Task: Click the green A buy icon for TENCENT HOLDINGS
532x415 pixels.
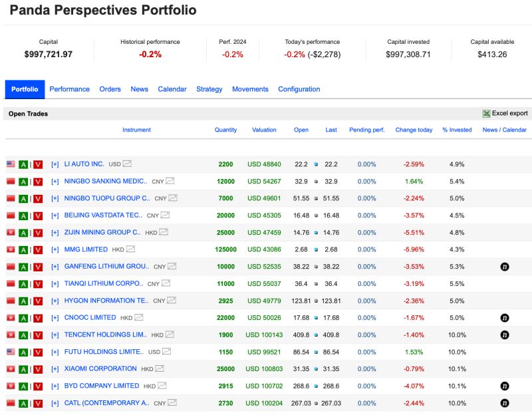Action: (25, 335)
